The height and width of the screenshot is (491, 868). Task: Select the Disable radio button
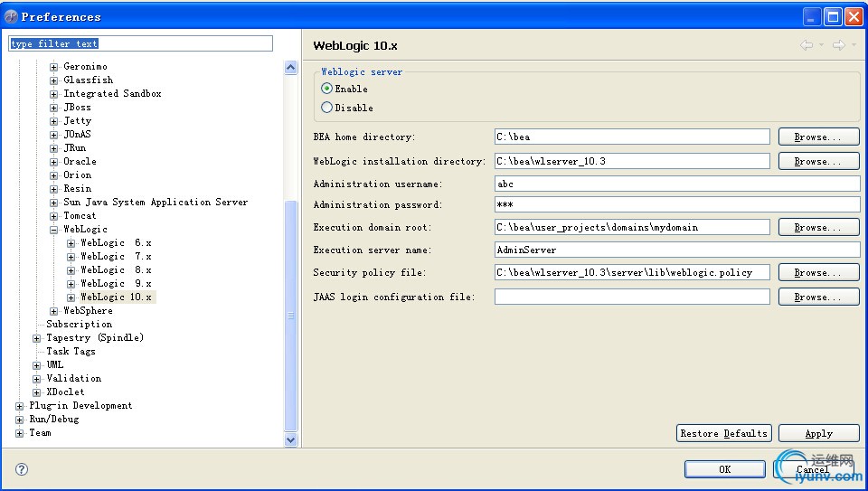[326, 108]
